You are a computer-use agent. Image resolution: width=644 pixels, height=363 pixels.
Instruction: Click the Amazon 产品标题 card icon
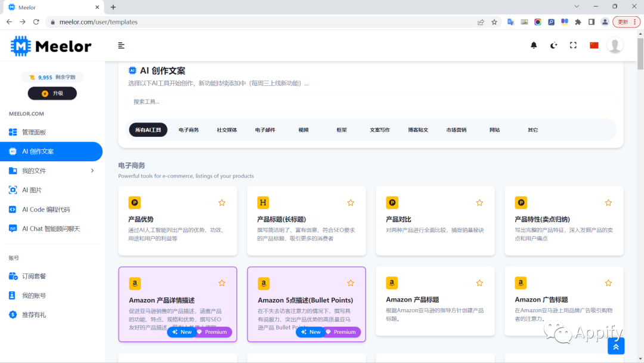pos(392,283)
